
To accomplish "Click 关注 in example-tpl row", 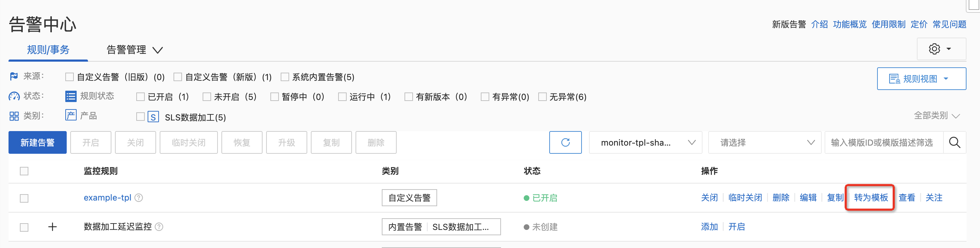I will (x=934, y=197).
